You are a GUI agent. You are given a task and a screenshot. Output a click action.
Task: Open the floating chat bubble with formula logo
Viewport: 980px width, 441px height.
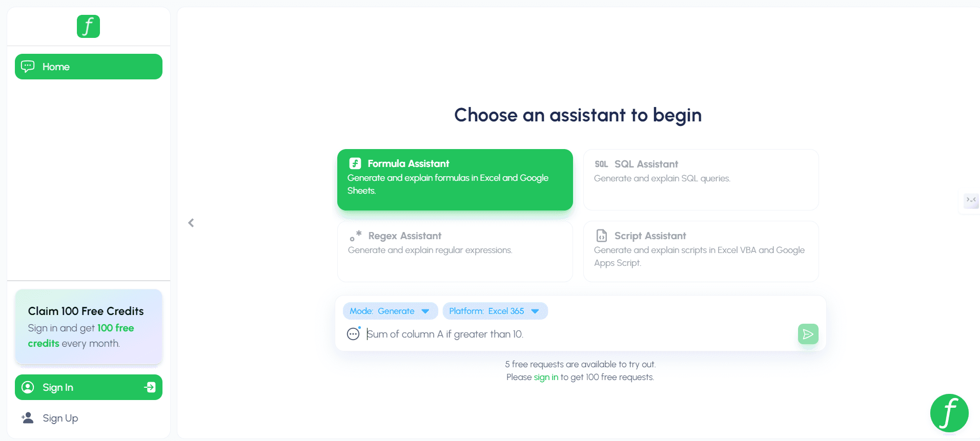coord(949,413)
